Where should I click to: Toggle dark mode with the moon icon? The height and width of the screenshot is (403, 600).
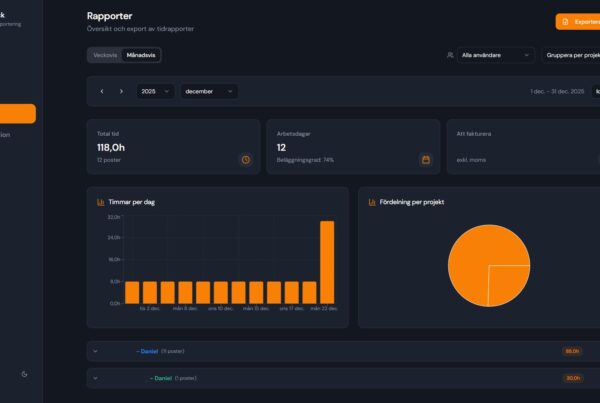click(24, 374)
